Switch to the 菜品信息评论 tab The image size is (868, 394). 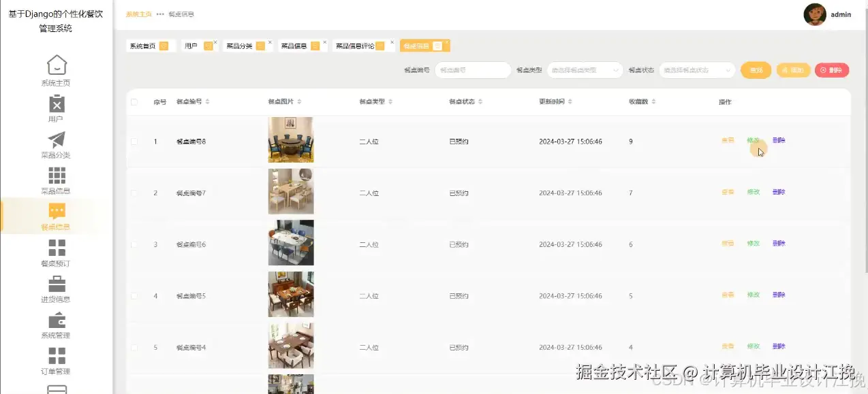point(364,46)
